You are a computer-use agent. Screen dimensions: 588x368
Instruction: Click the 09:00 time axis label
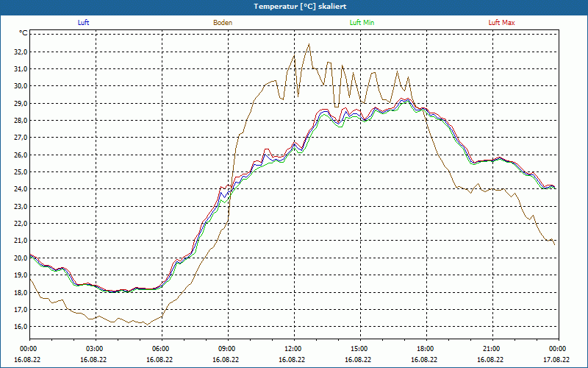(228, 349)
